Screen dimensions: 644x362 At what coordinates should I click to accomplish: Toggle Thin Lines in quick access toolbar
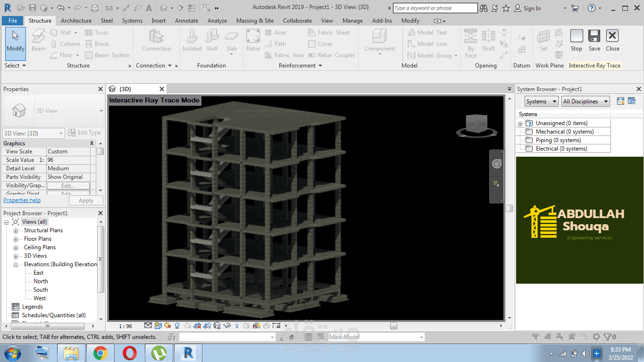(192, 8)
